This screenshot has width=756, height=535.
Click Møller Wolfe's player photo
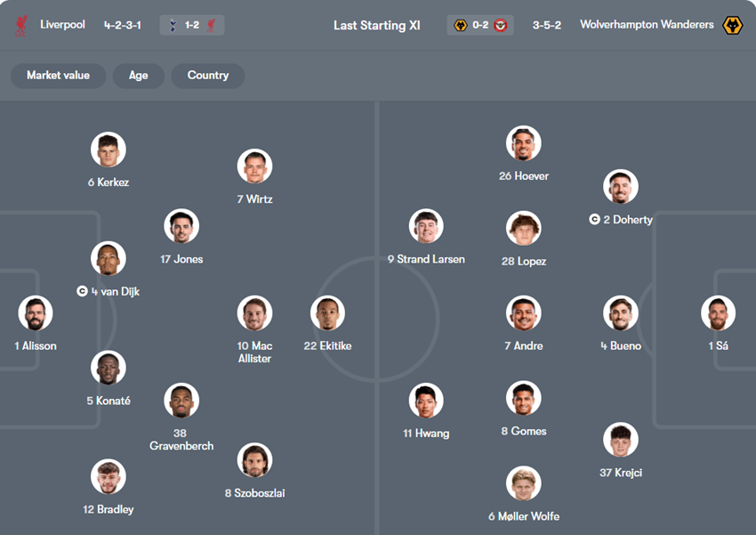523,483
